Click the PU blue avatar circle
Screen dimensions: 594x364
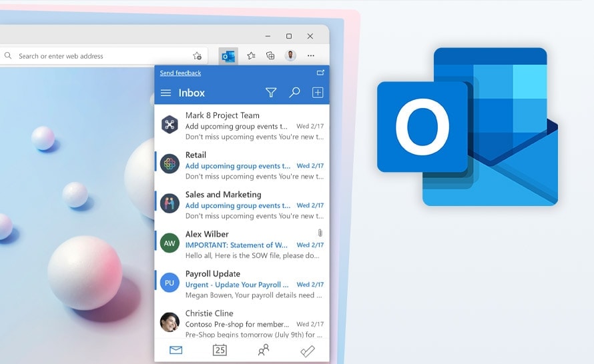(x=170, y=283)
